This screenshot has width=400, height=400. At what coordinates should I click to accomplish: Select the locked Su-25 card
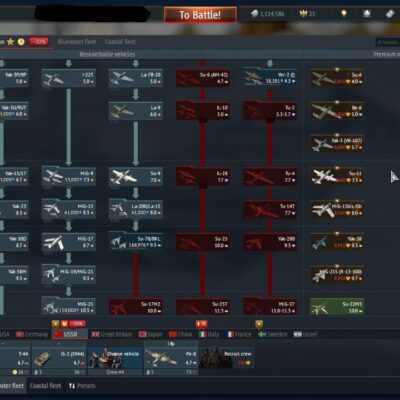point(203,242)
